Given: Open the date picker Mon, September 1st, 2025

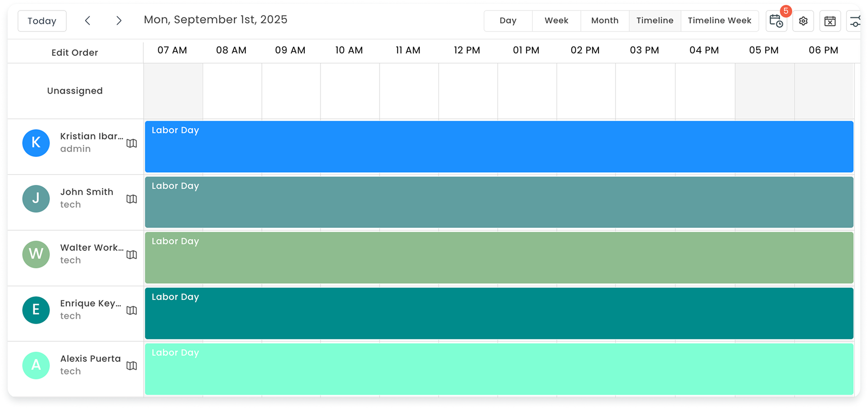Looking at the screenshot, I should coord(216,20).
